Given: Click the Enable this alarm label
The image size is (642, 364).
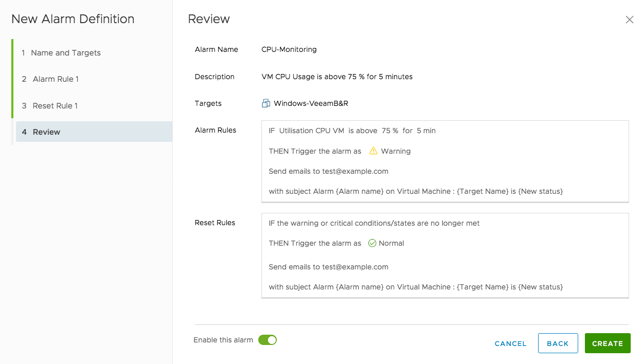Looking at the screenshot, I should click(223, 340).
